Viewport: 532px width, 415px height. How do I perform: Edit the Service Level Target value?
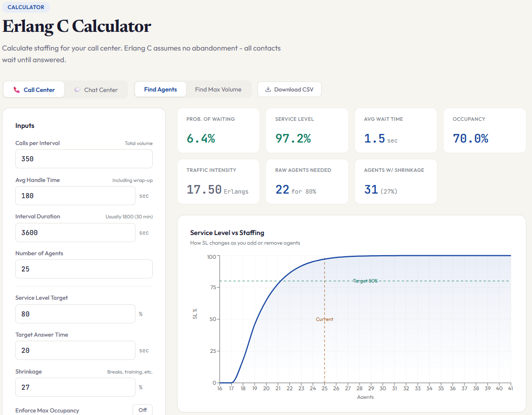75,314
